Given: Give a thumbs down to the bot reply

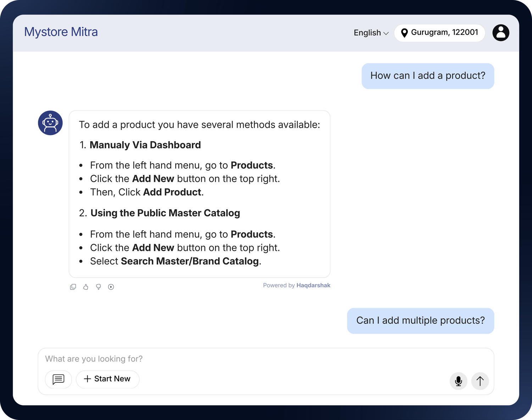Looking at the screenshot, I should [x=98, y=287].
